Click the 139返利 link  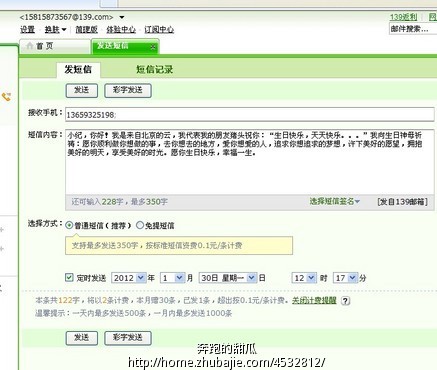(x=403, y=17)
